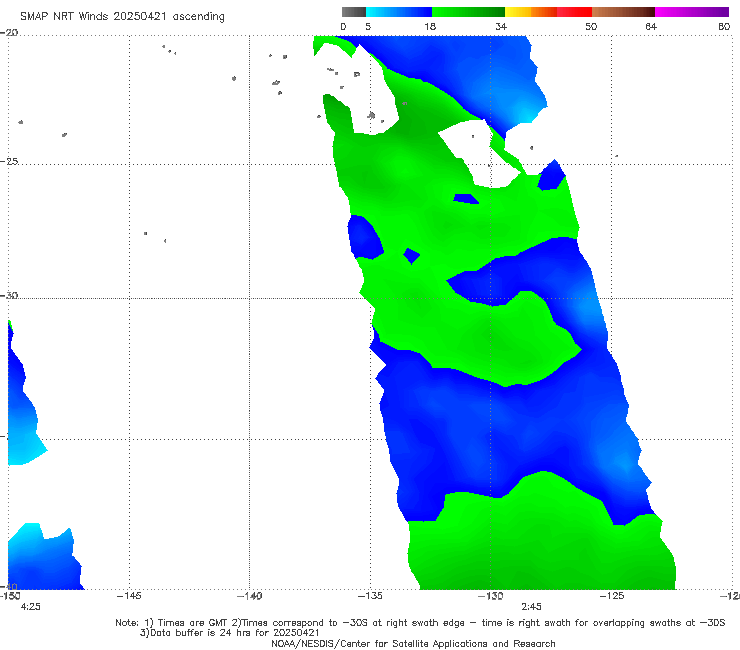Click the magenta-purple segment of the color bar

pyautogui.click(x=692, y=12)
